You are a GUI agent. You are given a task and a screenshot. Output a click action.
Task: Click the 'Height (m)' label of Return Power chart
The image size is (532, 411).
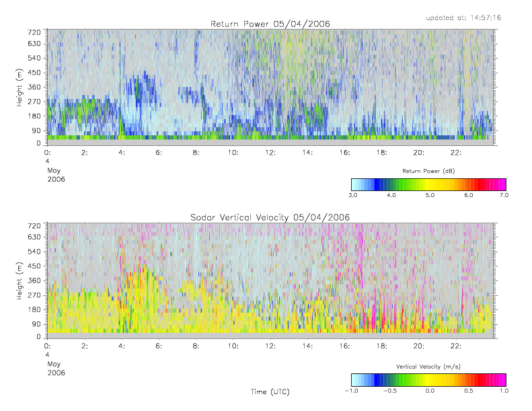click(20, 87)
